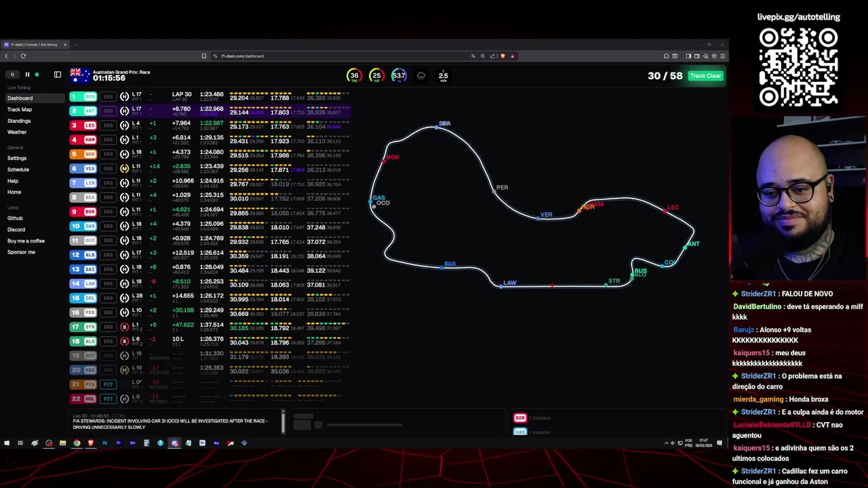The height and width of the screenshot is (488, 868).
Task: Open Track Map in the sidebar
Action: tap(20, 109)
